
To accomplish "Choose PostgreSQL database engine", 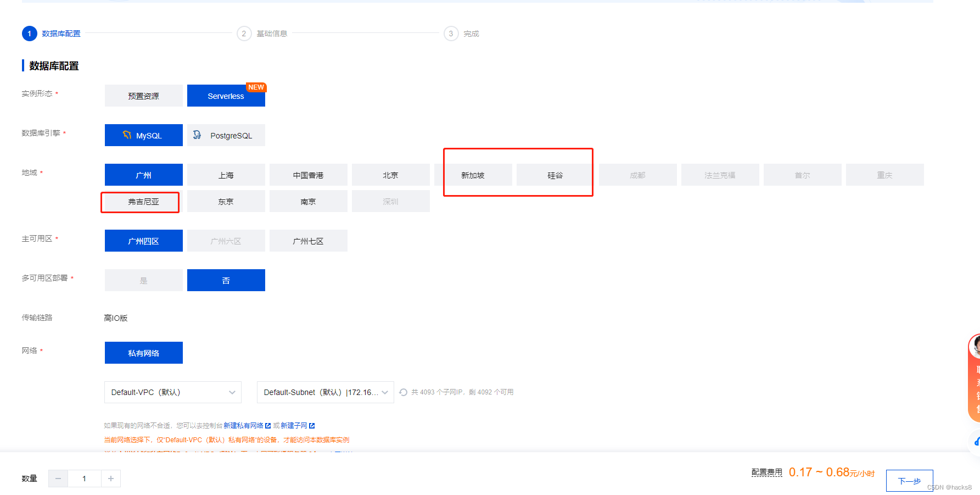I will [x=226, y=135].
